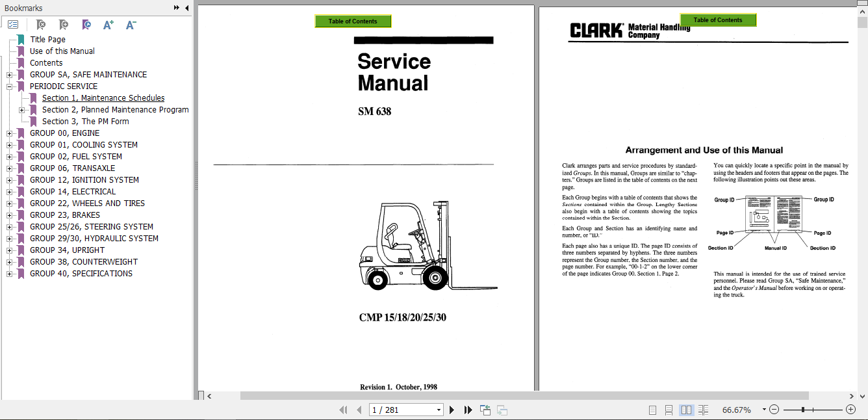Collapse the PERIODIC SERVICE bookmark node
868x420 pixels.
[10, 86]
